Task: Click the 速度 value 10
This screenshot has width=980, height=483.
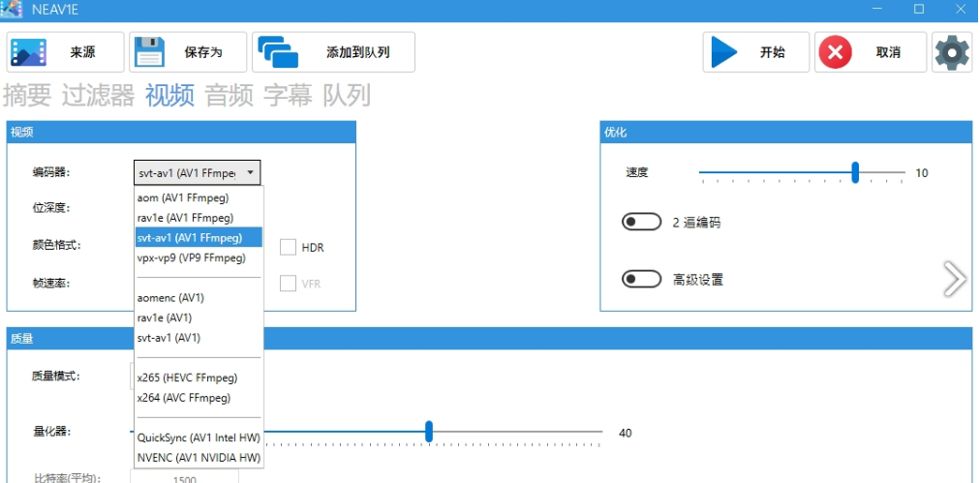Action: 922,173
